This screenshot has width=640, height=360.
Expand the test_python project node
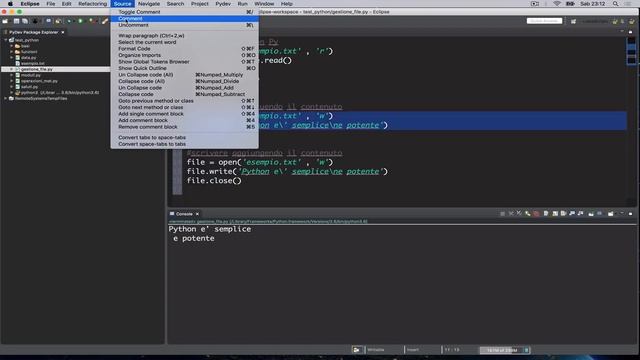6,40
